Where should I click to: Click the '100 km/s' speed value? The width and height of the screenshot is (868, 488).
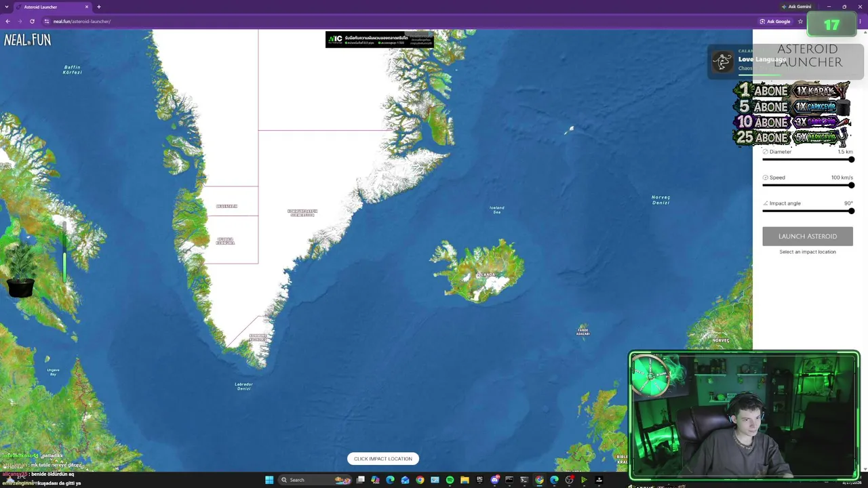[842, 178]
